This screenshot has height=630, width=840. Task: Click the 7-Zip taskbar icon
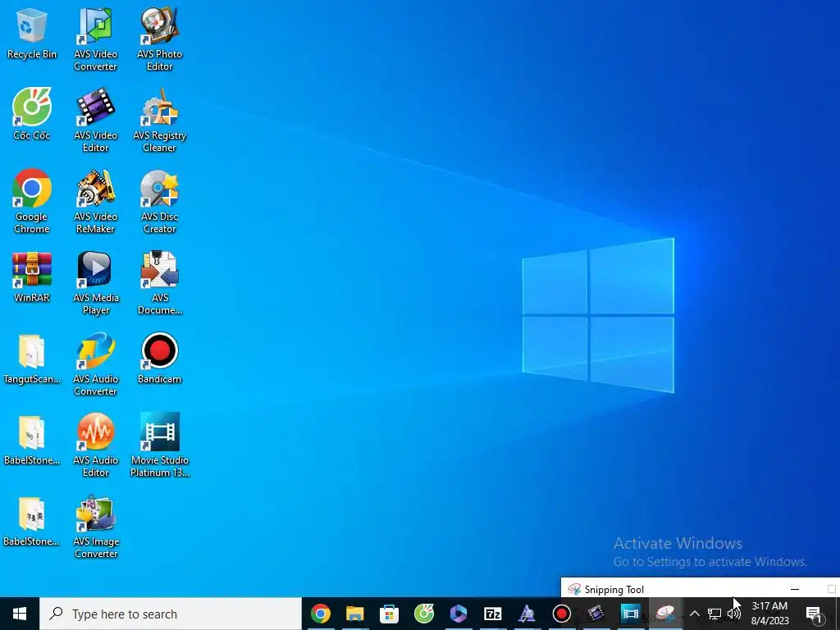492,614
